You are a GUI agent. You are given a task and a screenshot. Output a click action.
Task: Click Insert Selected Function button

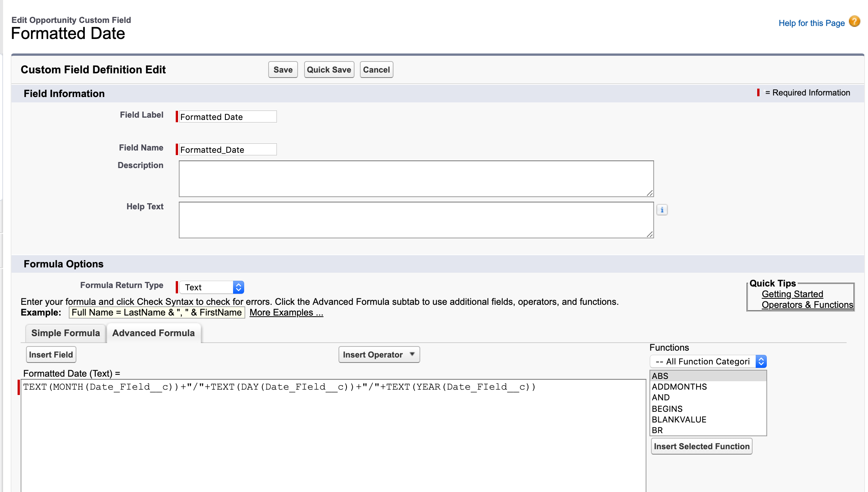[701, 446]
